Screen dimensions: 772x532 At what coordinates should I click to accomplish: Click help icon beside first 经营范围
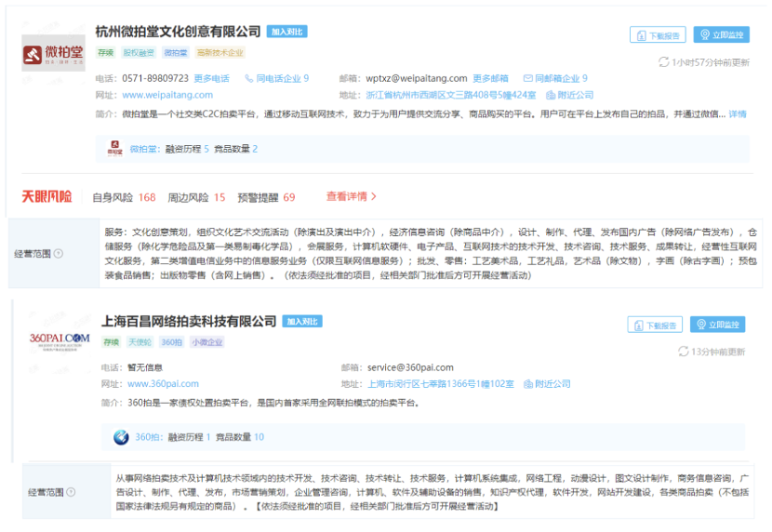(x=58, y=254)
